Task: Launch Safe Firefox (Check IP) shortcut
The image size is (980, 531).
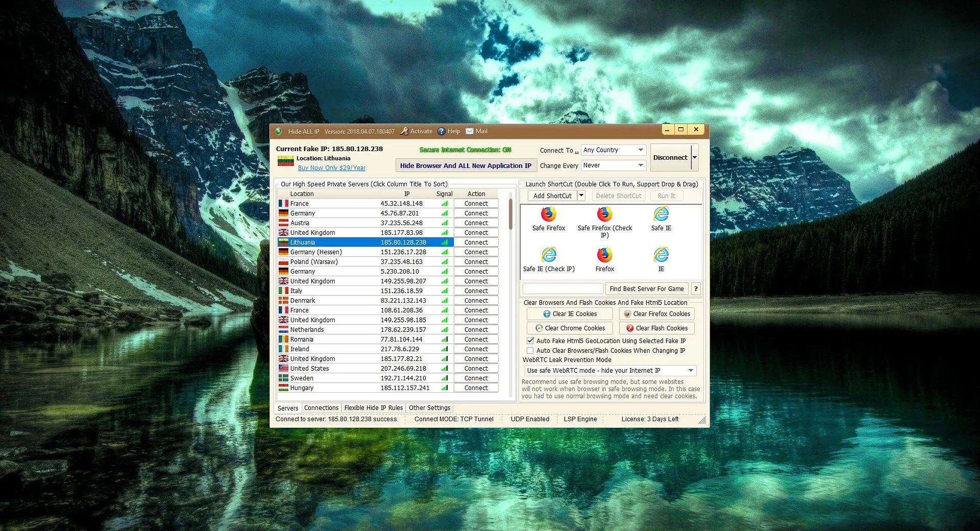Action: (x=604, y=214)
